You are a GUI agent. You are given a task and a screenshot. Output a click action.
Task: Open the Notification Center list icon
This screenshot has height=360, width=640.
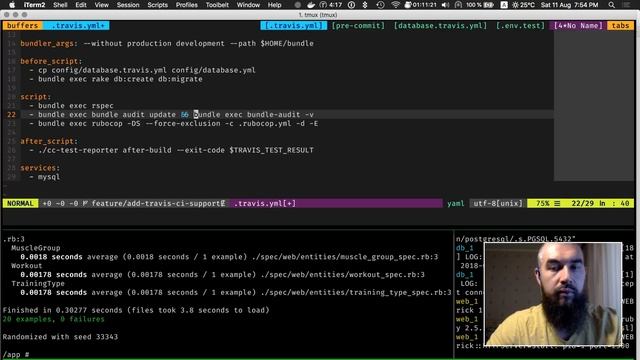pos(627,5)
